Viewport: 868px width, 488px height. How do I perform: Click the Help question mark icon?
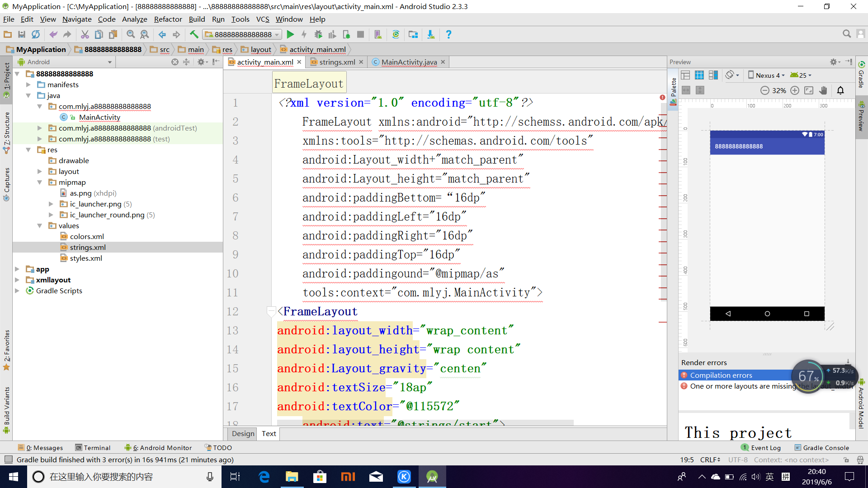(x=448, y=34)
